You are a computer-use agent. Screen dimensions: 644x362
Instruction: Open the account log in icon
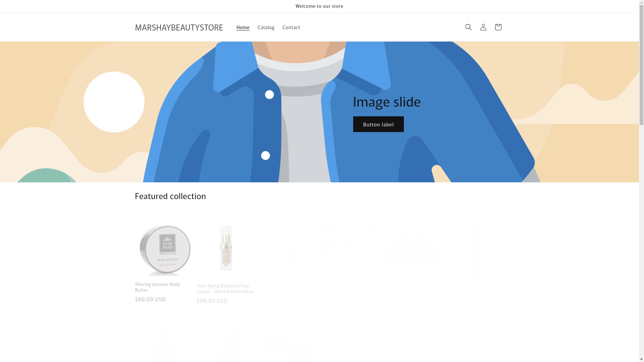point(483,27)
